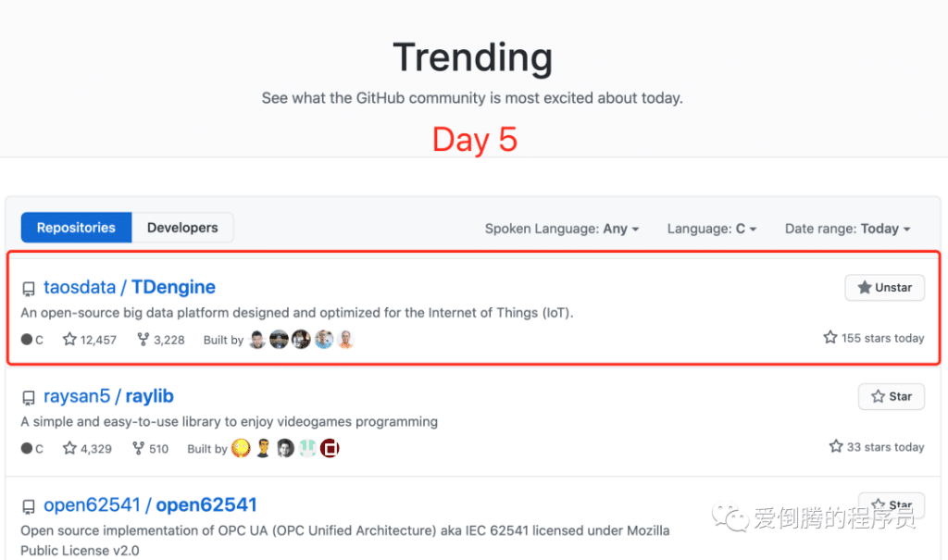The image size is (948, 560).
Task: Click the first contributor avatar for TDengine
Action: pyautogui.click(x=257, y=340)
